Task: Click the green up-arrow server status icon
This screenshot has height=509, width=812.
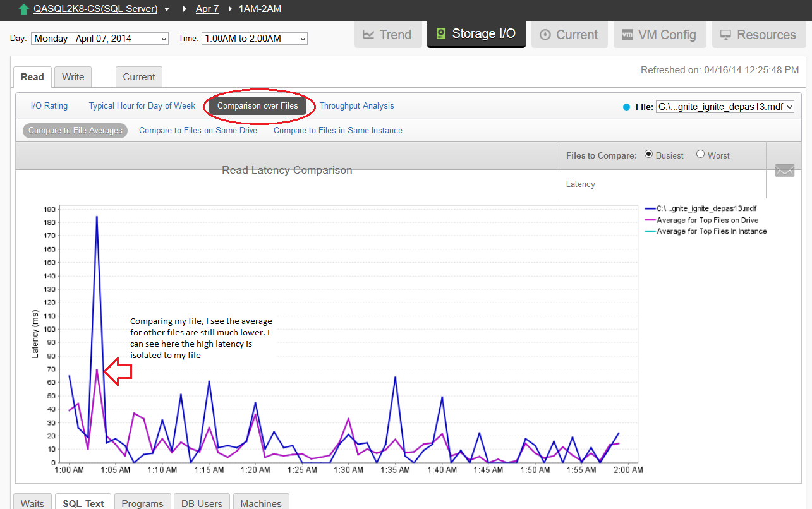Action: (24, 9)
